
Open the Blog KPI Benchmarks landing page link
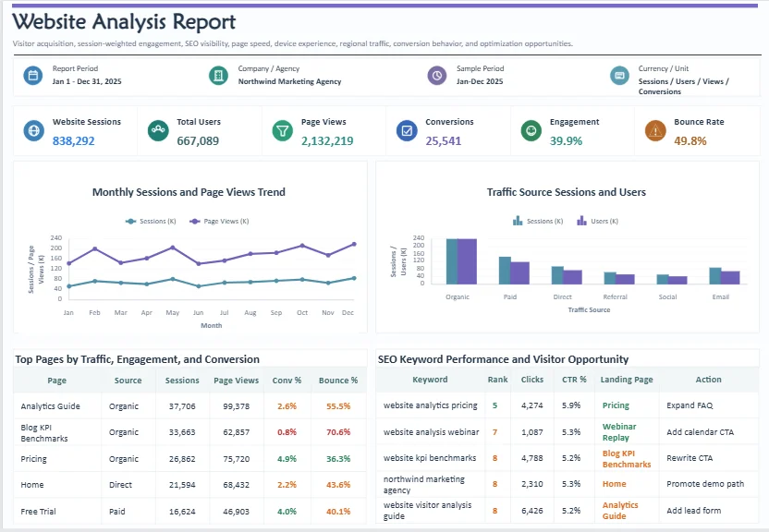[627, 458]
